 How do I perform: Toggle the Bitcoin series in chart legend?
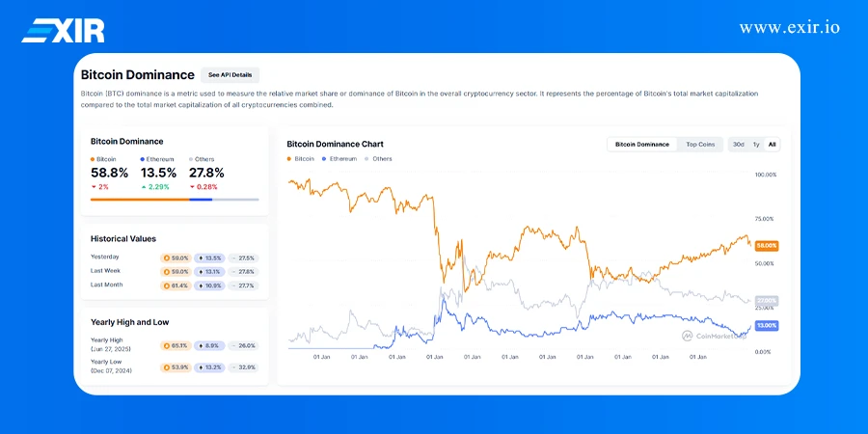[x=301, y=158]
